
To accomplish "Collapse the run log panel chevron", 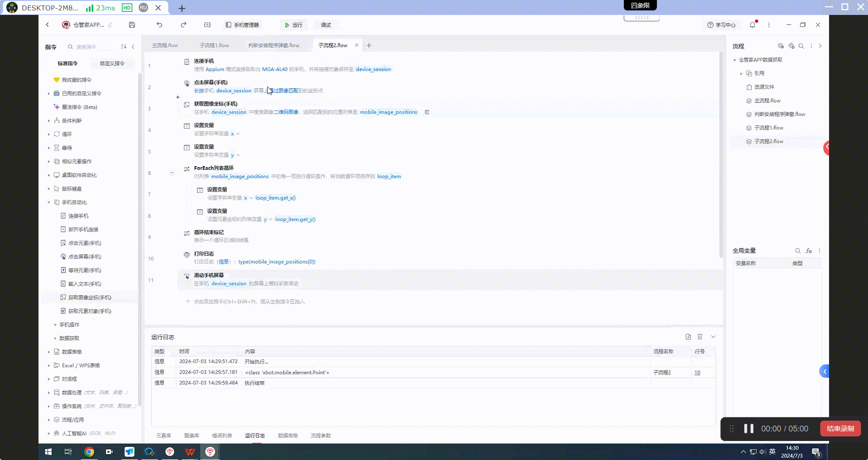I will [713, 337].
